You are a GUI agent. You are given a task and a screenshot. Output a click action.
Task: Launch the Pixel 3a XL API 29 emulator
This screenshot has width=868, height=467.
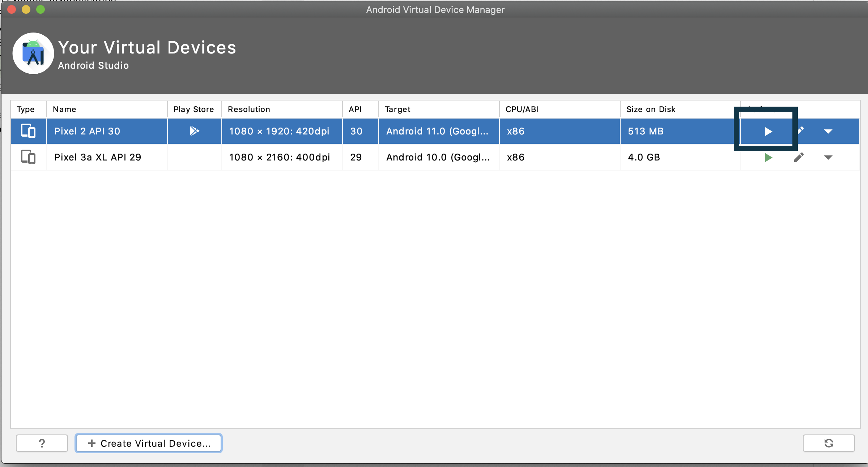tap(768, 158)
